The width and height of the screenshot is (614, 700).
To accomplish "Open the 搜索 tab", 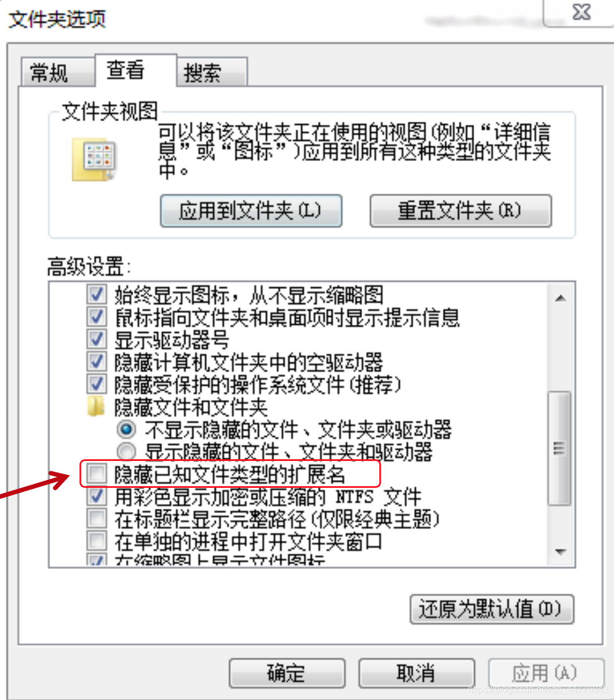I will (x=213, y=72).
